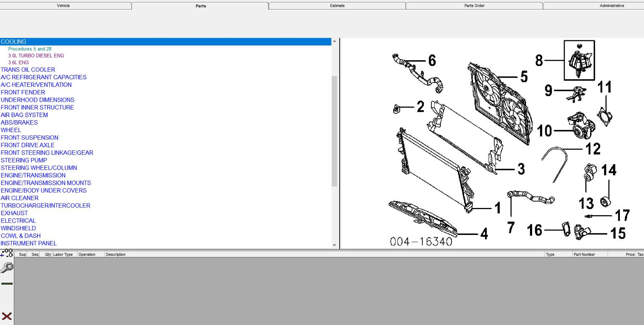Select water pump number 10 in diagram

tap(545, 130)
